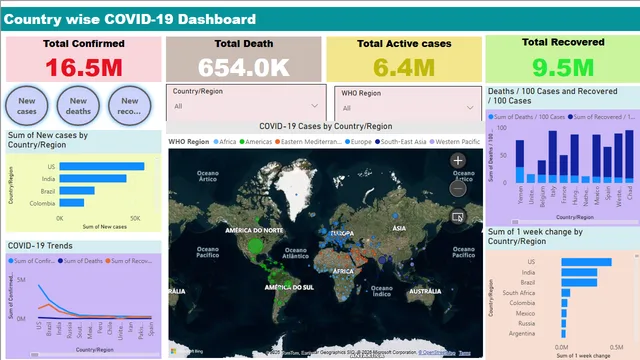The image size is (640, 360).
Task: Select the France column in Deaths chart
Action: click(x=564, y=169)
